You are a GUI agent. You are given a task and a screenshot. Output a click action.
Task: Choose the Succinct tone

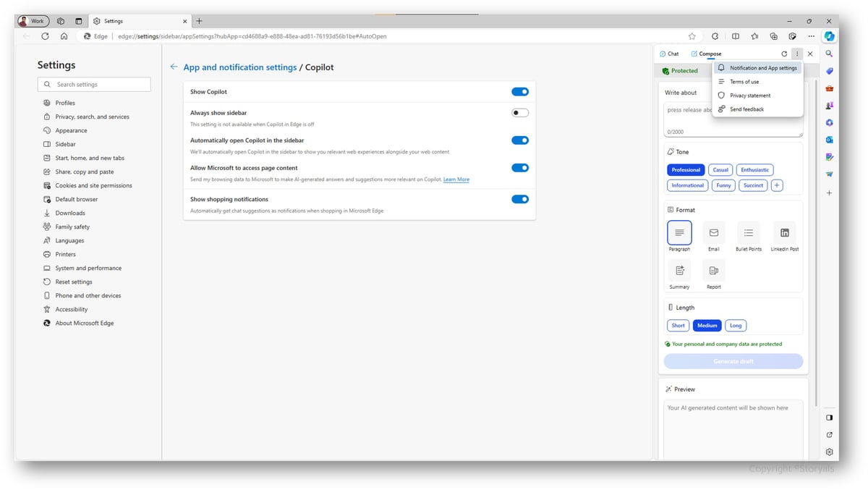point(753,185)
